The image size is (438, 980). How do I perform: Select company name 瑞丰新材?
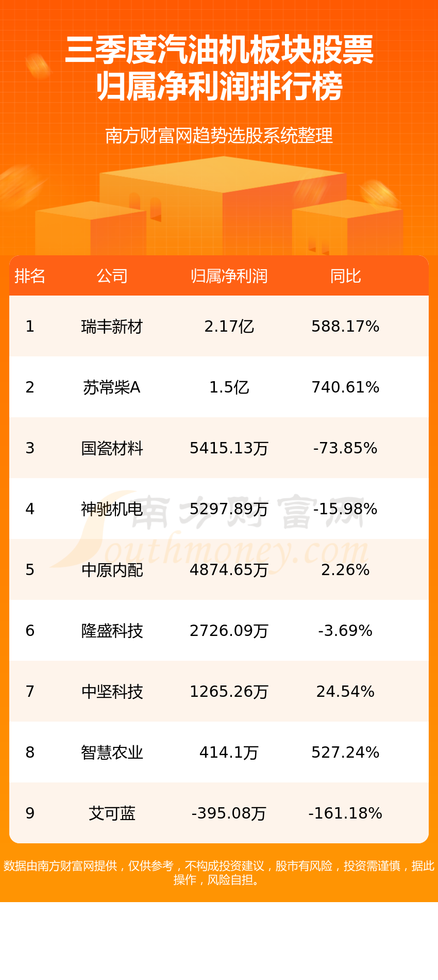[x=112, y=326]
